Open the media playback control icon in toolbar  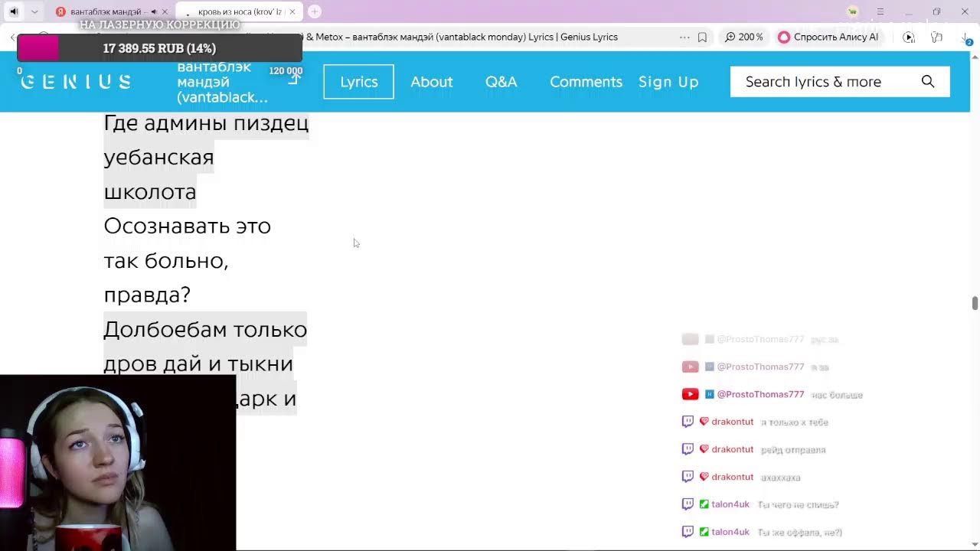pos(909,37)
